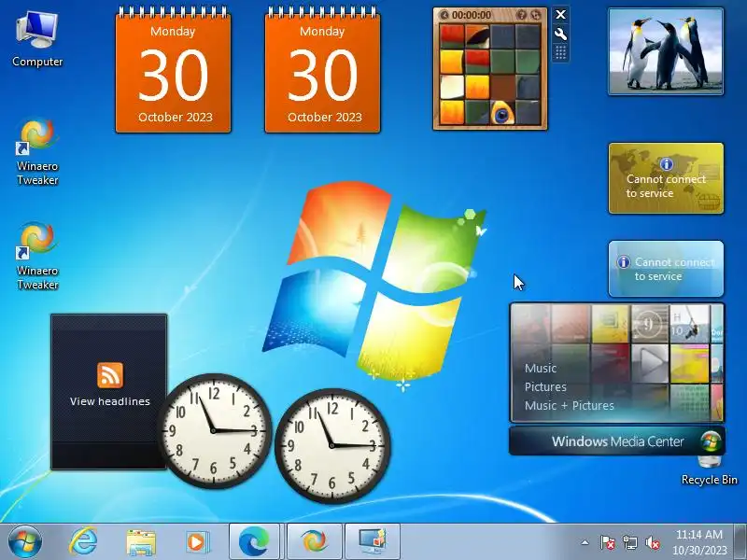The image size is (747, 560).
Task: Pause the Picture Puzzle timer icon
Action: (x=444, y=15)
